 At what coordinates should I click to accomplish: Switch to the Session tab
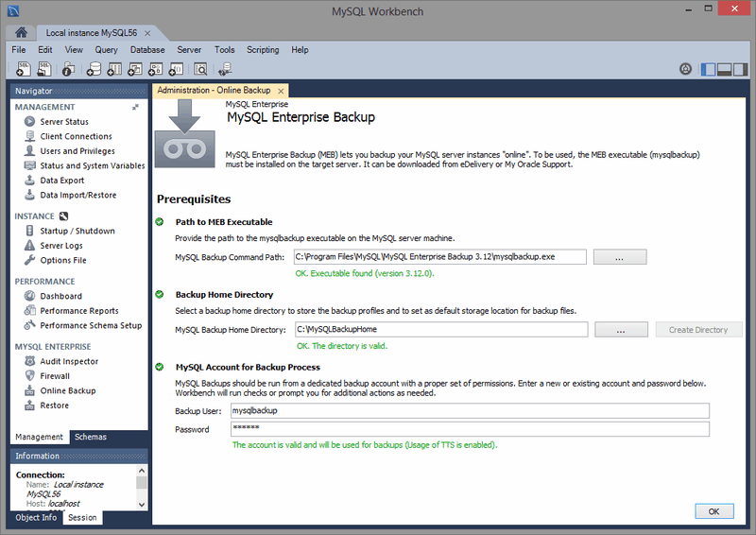[82, 518]
